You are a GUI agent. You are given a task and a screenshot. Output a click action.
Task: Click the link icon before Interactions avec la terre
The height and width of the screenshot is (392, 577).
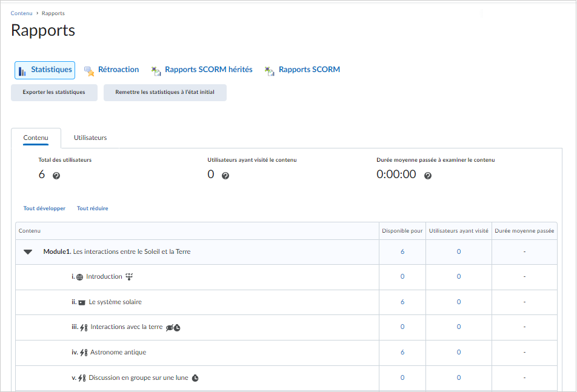(84, 327)
